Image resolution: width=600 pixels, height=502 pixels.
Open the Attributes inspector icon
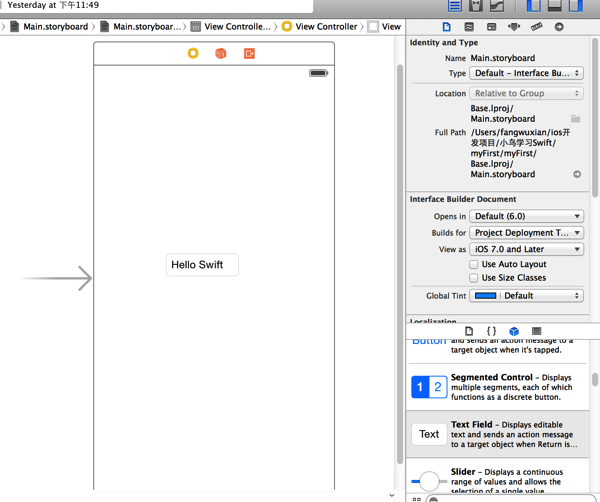tap(514, 27)
